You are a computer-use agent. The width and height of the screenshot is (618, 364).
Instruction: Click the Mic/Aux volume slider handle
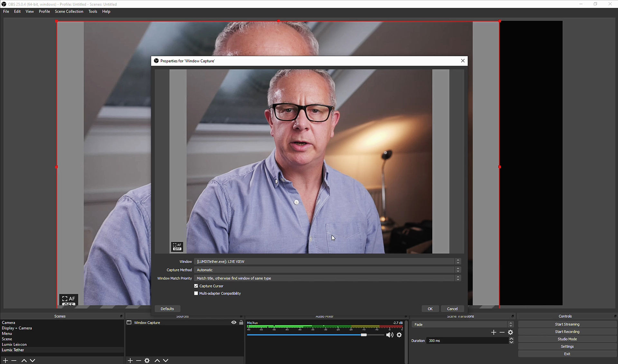364,335
